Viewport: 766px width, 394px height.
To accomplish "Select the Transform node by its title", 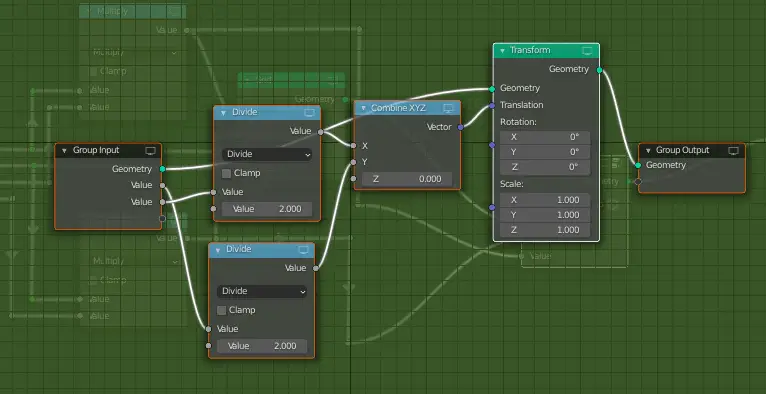I will tap(530, 50).
